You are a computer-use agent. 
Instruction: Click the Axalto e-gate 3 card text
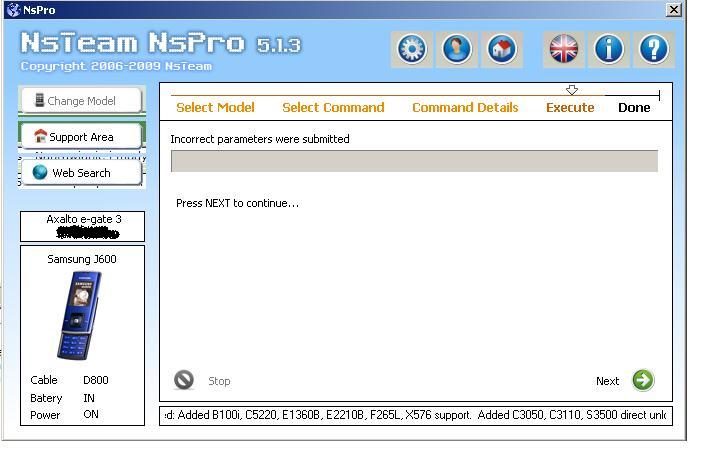(x=84, y=219)
